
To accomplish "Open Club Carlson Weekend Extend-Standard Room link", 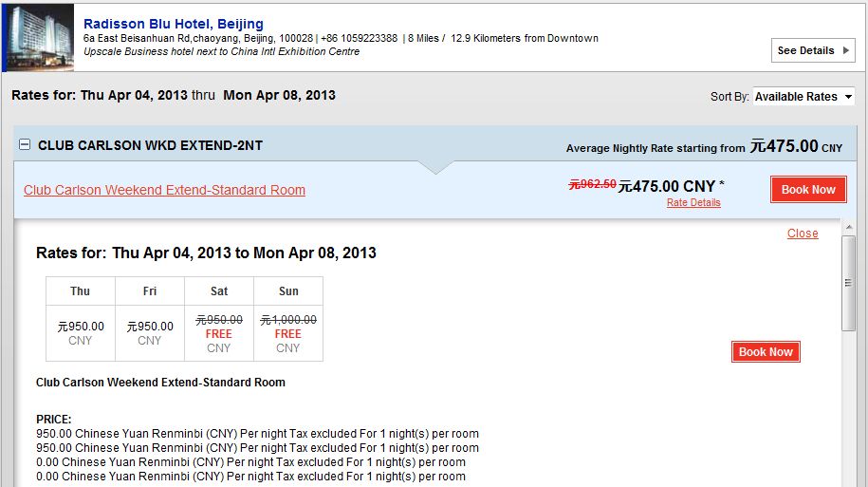I will [x=164, y=190].
